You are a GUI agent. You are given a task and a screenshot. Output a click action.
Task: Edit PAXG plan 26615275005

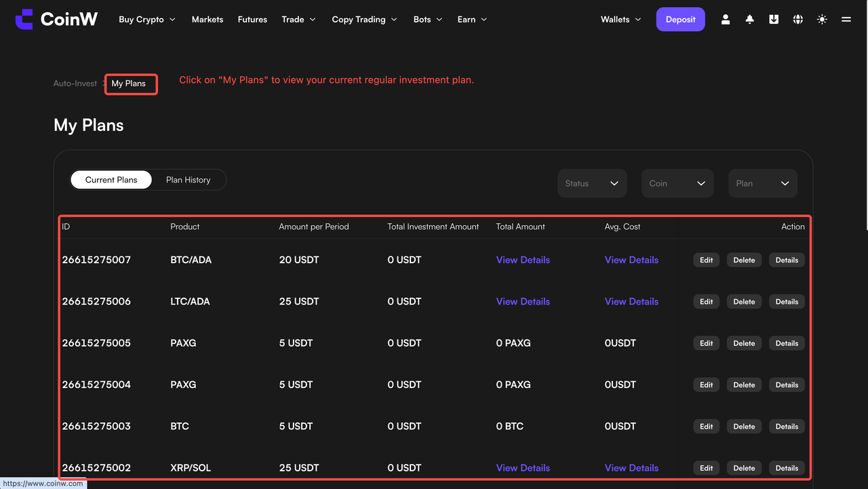click(707, 343)
